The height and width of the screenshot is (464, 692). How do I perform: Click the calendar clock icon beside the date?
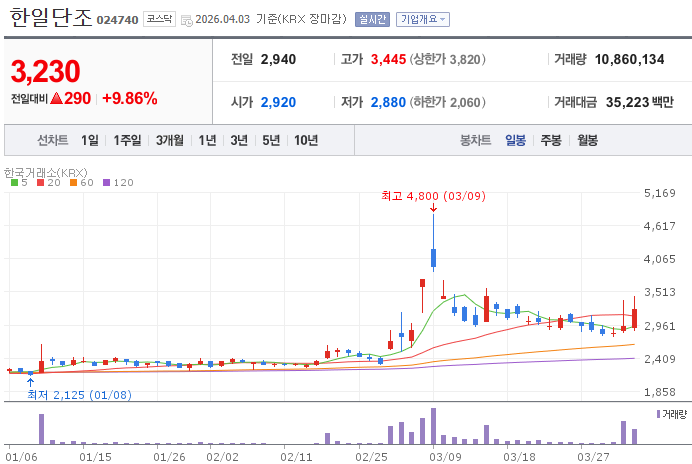[187, 20]
